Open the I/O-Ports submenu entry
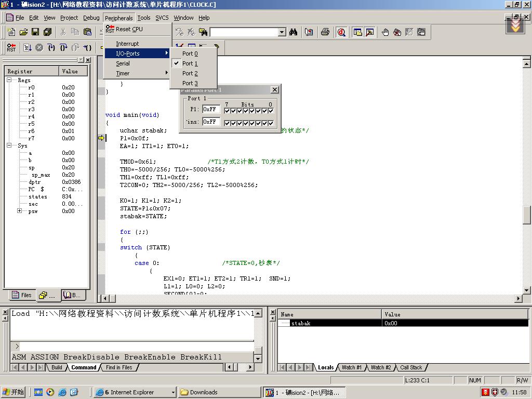Viewport: 532px width, 399px height. 137,54
